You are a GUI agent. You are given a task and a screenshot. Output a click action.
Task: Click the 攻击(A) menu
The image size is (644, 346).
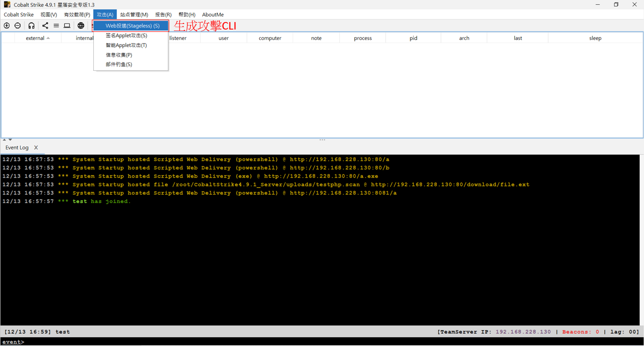tap(105, 15)
